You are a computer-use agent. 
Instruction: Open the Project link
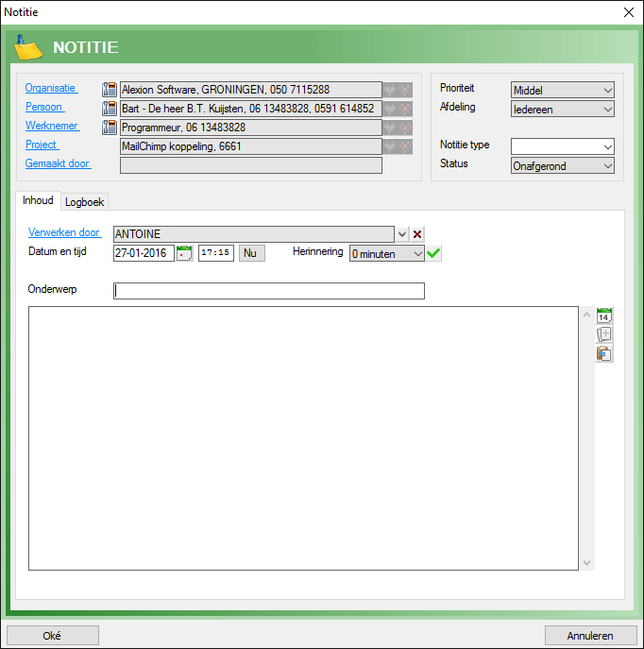click(41, 145)
